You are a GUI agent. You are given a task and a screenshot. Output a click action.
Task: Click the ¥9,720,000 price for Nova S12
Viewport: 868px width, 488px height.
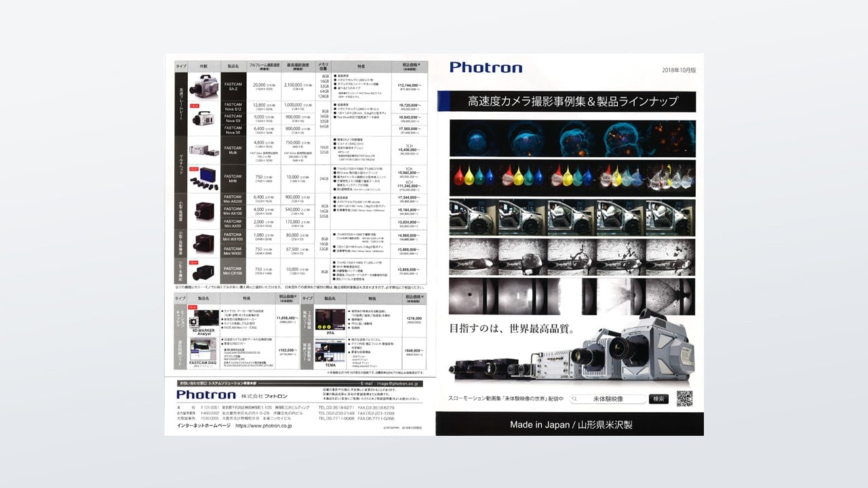coord(410,105)
